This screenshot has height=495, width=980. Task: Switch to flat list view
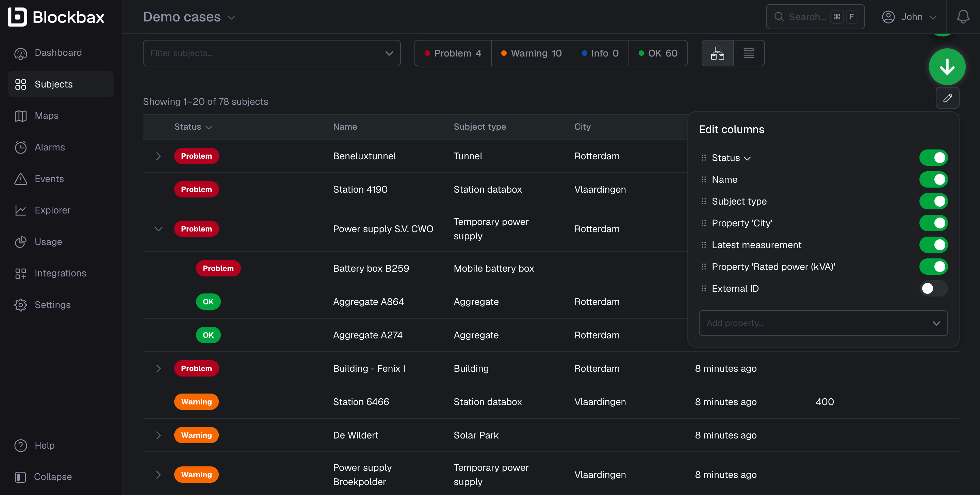pyautogui.click(x=749, y=53)
